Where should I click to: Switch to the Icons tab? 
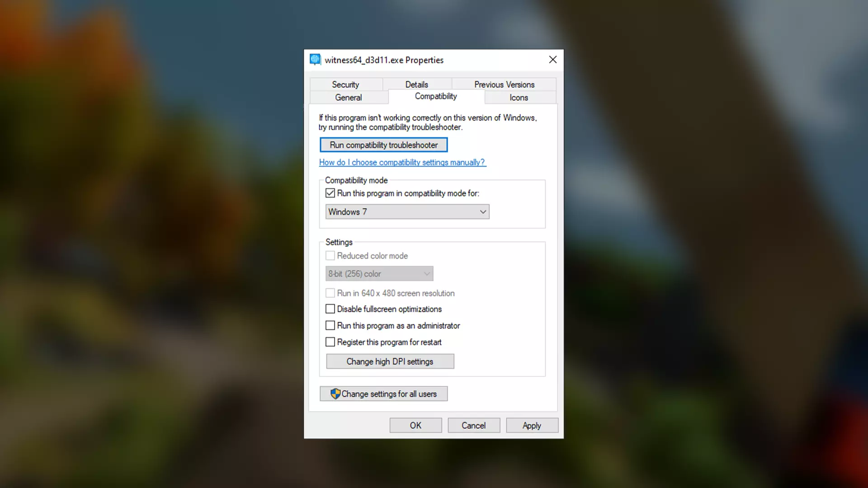(519, 98)
